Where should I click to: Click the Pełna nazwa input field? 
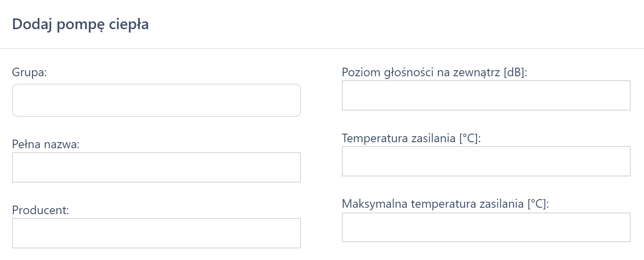(156, 167)
